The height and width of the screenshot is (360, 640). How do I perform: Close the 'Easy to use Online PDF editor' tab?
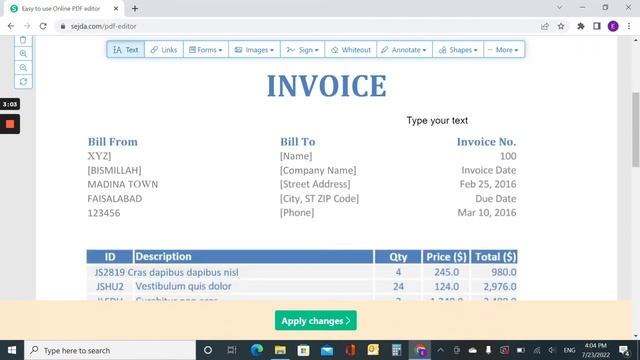tap(116, 8)
